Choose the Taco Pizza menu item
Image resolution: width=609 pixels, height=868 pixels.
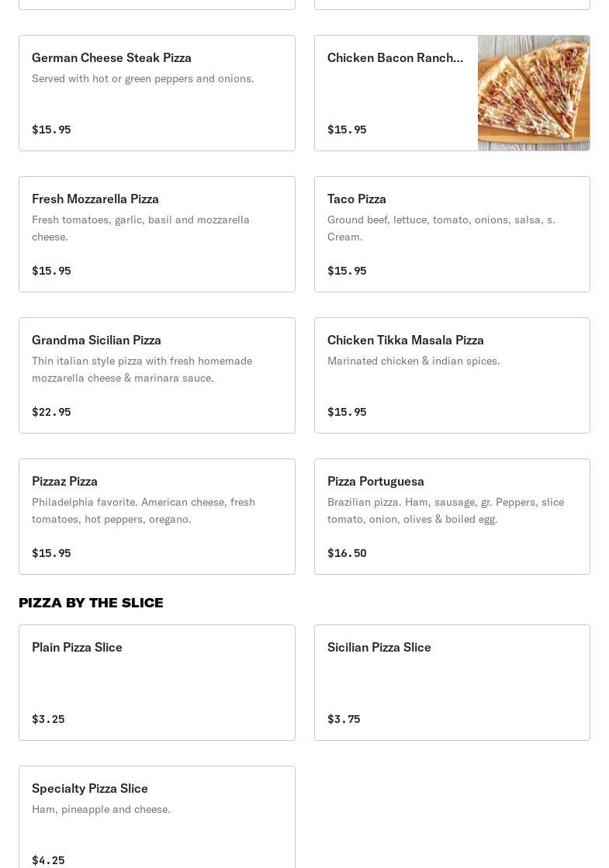click(452, 234)
